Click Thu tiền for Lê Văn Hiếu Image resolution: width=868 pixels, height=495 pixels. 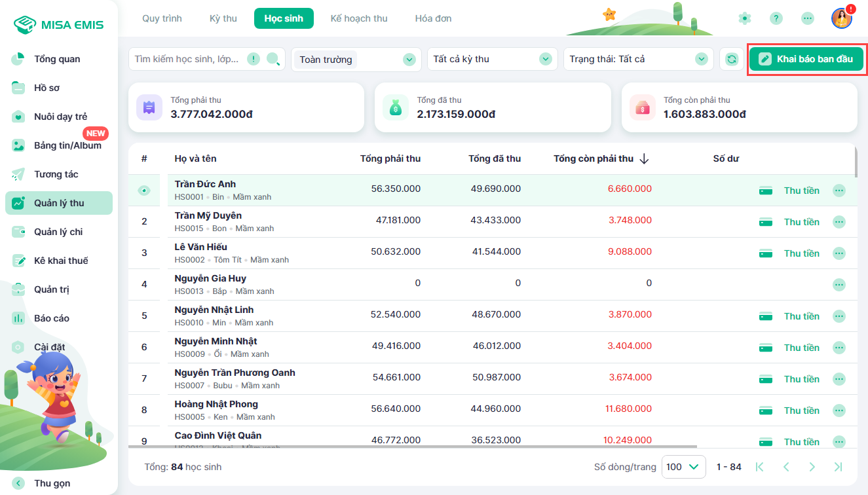pos(801,253)
